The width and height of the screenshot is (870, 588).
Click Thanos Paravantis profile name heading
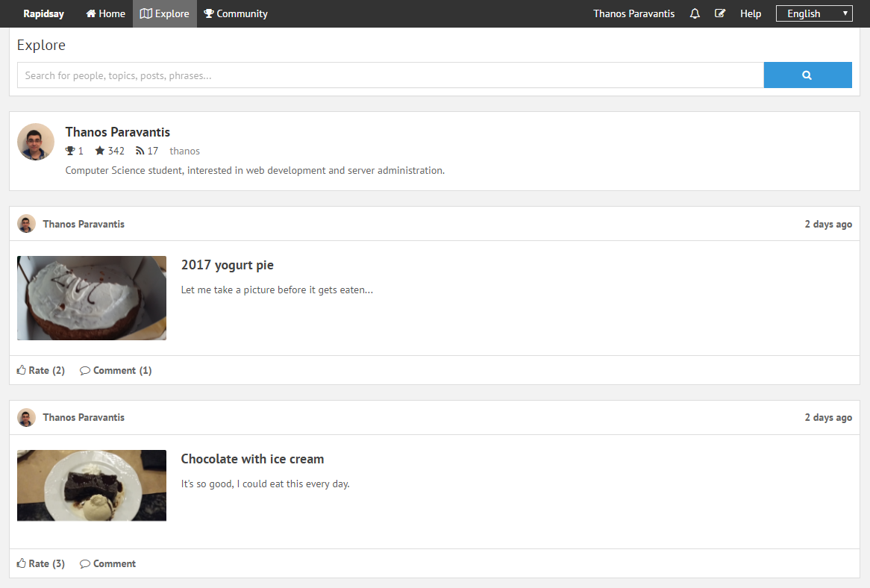tap(118, 132)
